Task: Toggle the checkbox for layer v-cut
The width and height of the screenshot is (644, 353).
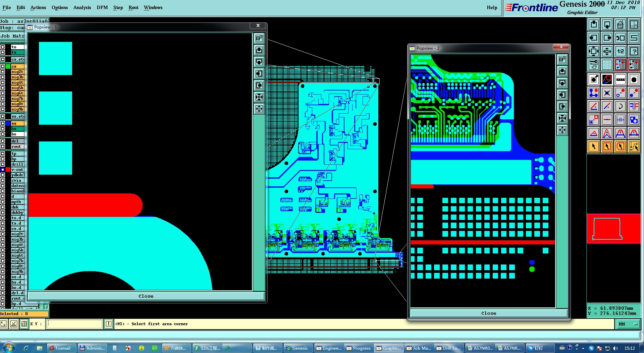Action: [3, 170]
